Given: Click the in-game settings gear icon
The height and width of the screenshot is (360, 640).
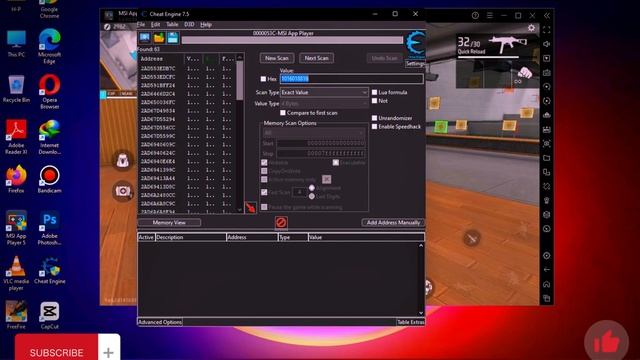Looking at the screenshot, I should (x=531, y=28).
